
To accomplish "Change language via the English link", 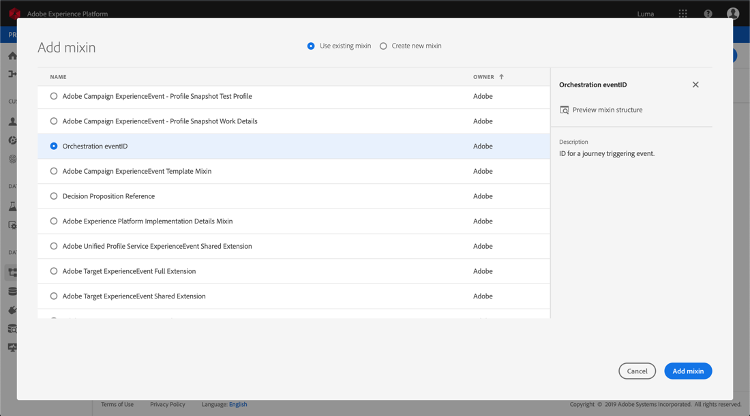I will tap(238, 404).
